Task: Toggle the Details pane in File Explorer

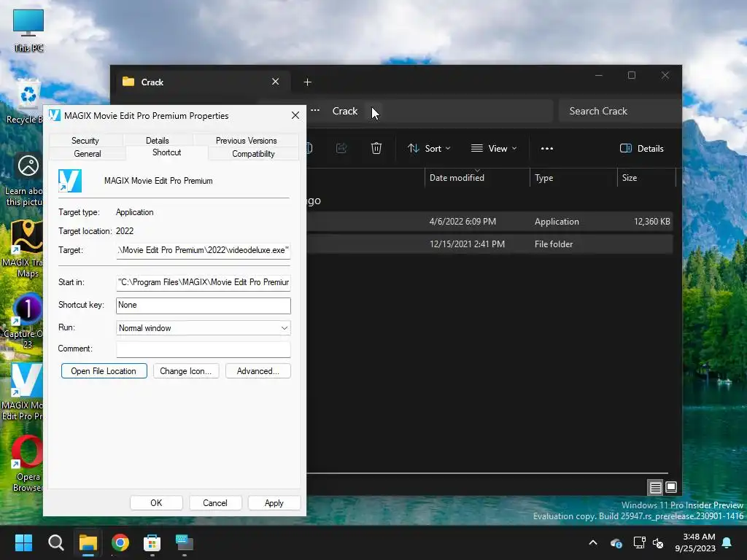Action: coord(642,149)
